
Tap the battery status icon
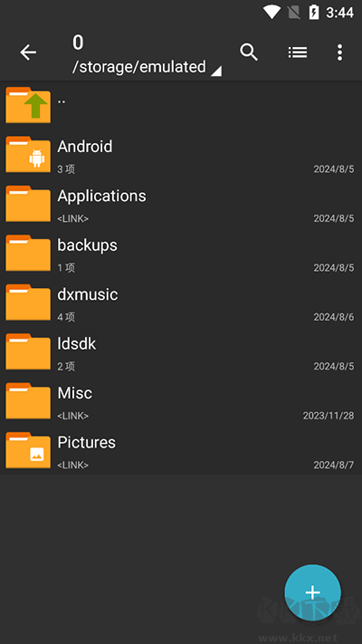(313, 13)
